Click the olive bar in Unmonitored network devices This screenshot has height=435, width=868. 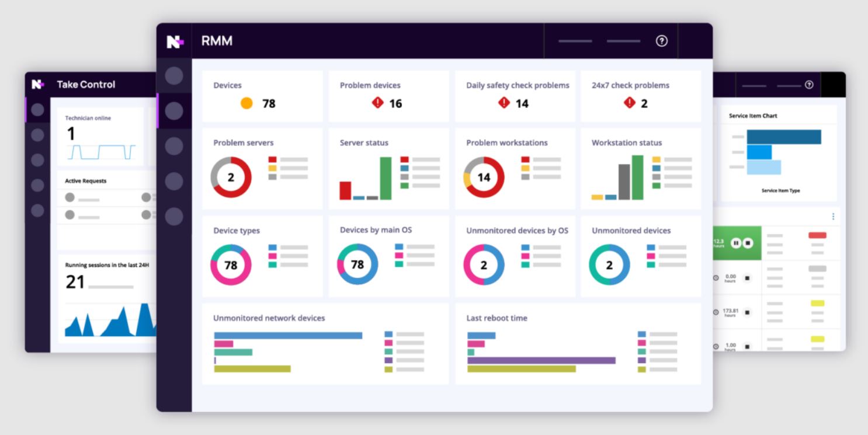pyautogui.click(x=252, y=369)
